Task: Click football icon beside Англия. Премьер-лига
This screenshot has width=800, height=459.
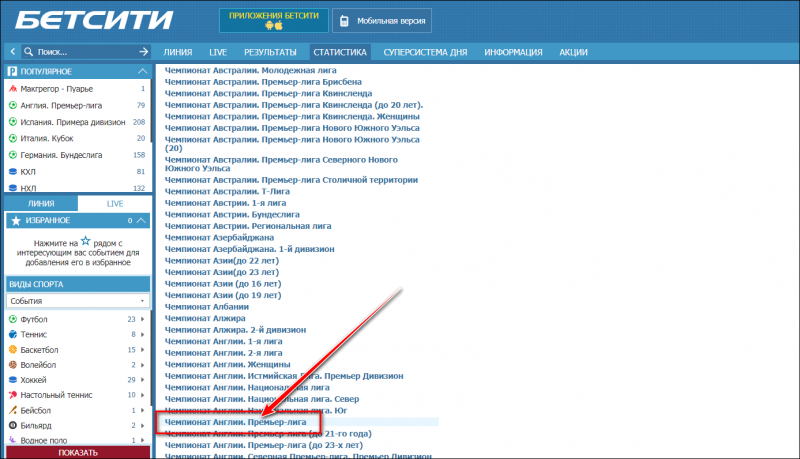Action: pos(13,106)
